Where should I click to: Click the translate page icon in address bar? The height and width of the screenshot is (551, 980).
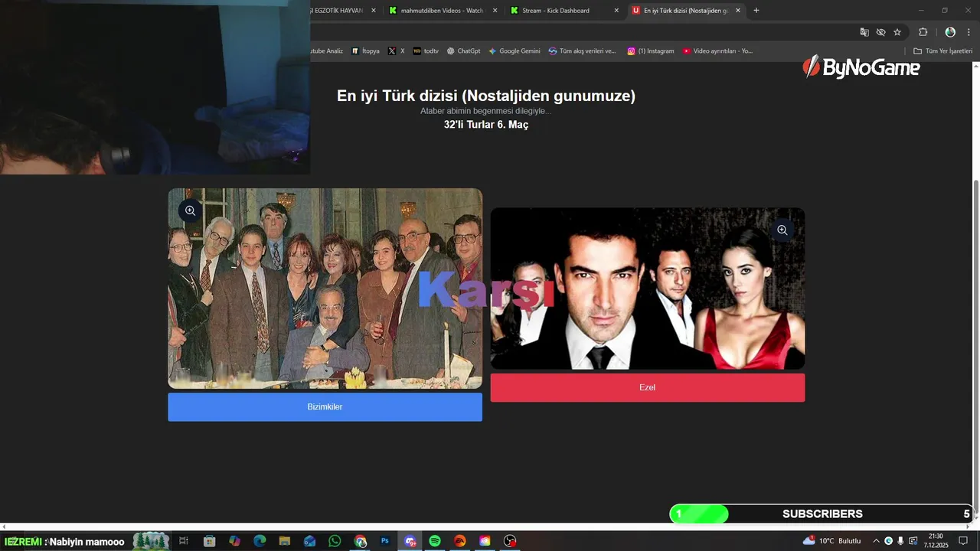pos(864,32)
